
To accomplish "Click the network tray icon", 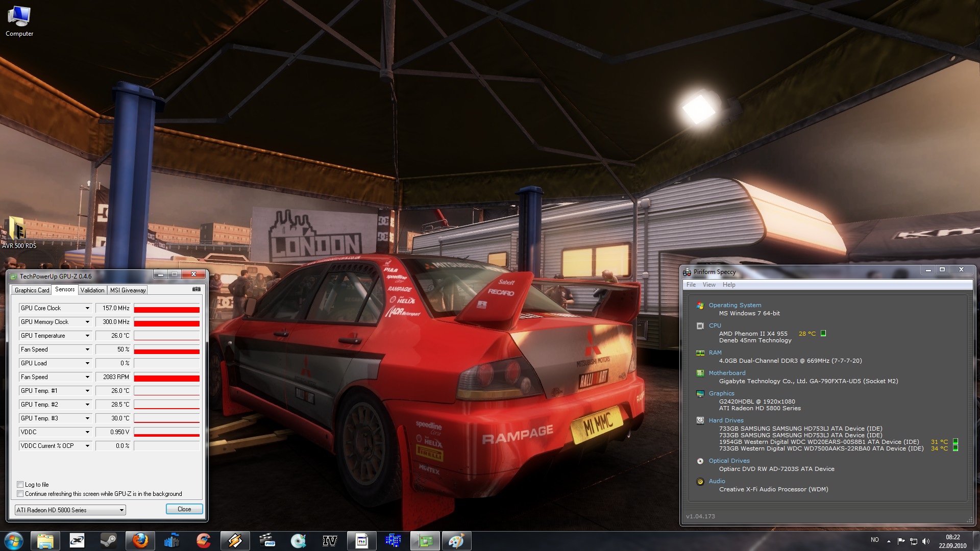I will 913,541.
